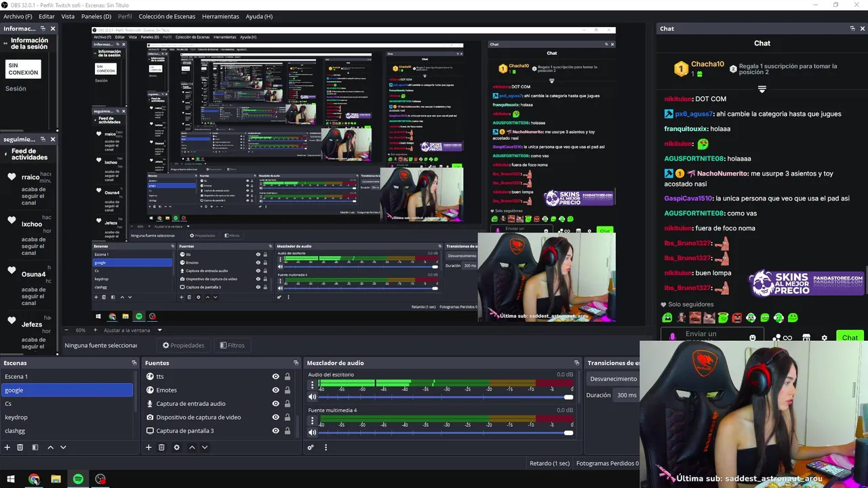Select the keydrop scene
This screenshot has height=488, width=868.
tap(67, 417)
